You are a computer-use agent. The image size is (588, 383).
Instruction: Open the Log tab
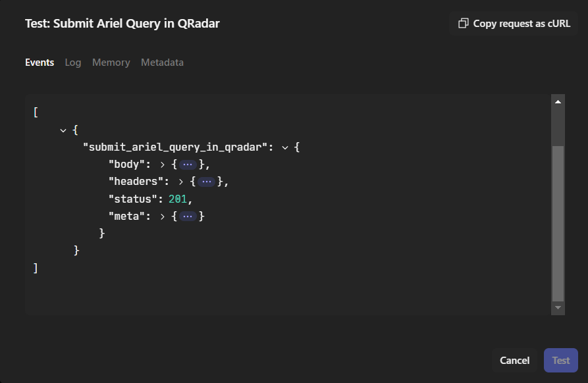click(x=72, y=63)
